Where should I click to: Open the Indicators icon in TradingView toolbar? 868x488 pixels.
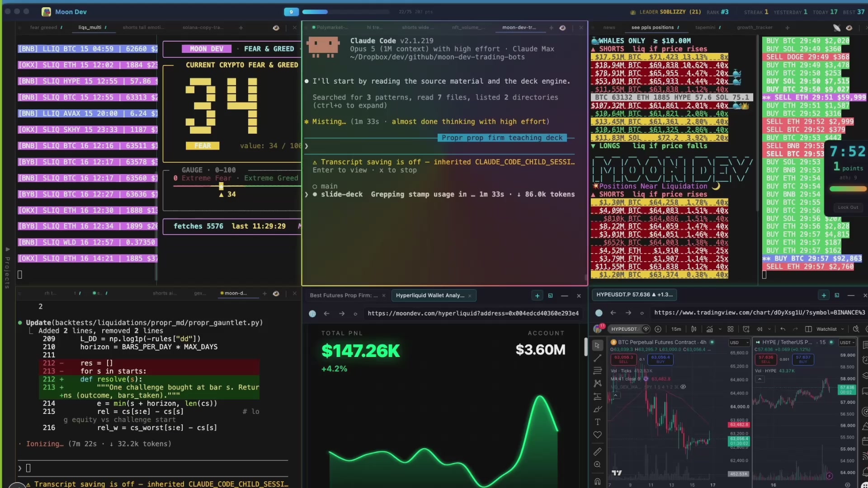(710, 329)
